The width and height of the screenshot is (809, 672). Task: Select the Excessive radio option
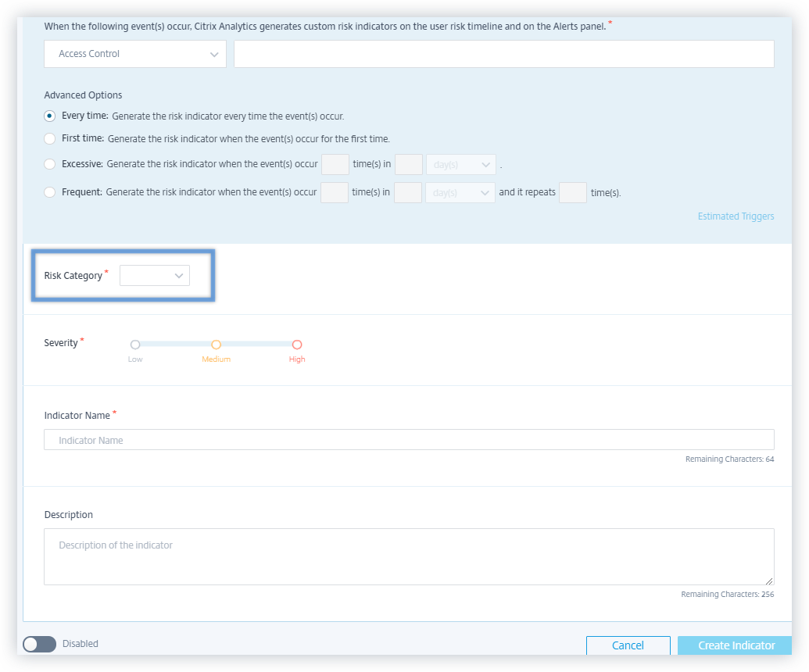pyautogui.click(x=49, y=164)
